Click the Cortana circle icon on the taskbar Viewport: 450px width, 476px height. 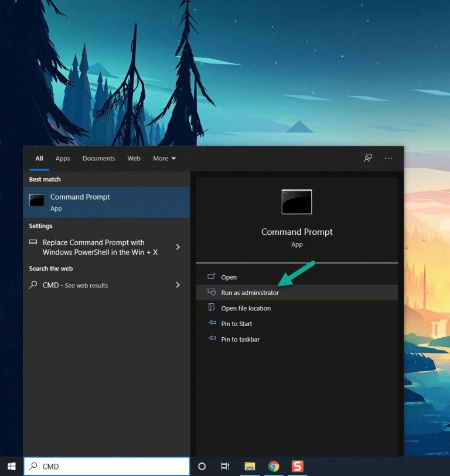pos(202,466)
